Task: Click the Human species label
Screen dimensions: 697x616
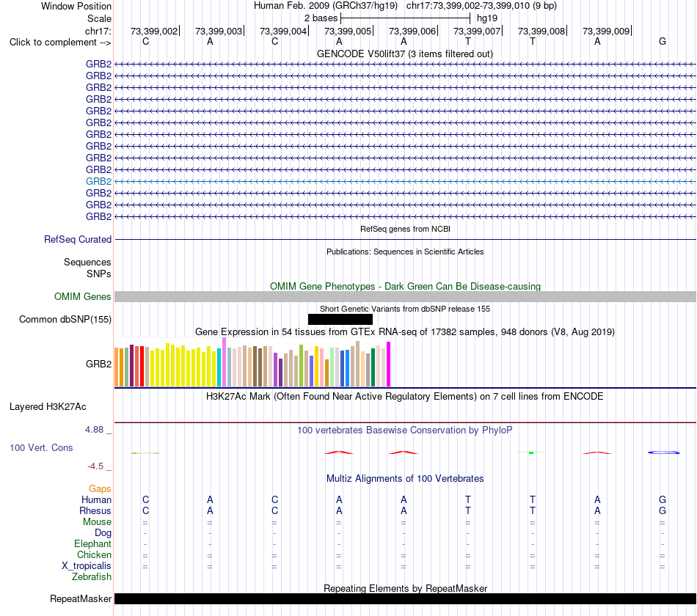Action: 96,500
